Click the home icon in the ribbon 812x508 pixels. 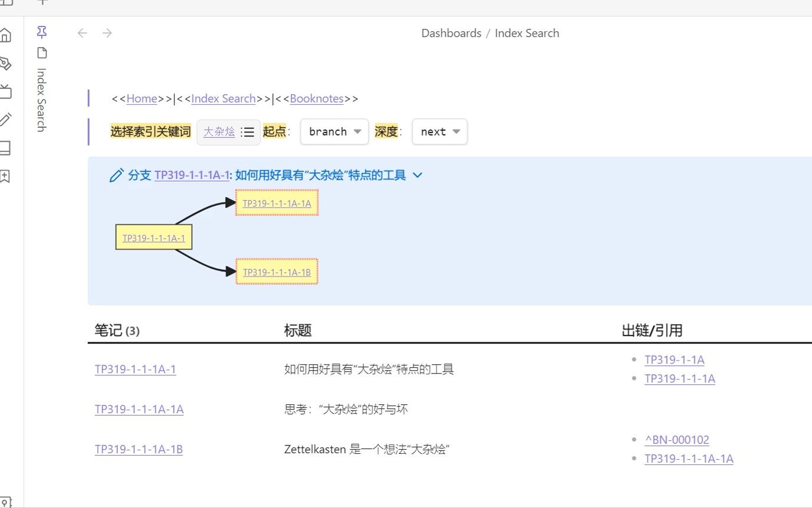click(x=5, y=35)
